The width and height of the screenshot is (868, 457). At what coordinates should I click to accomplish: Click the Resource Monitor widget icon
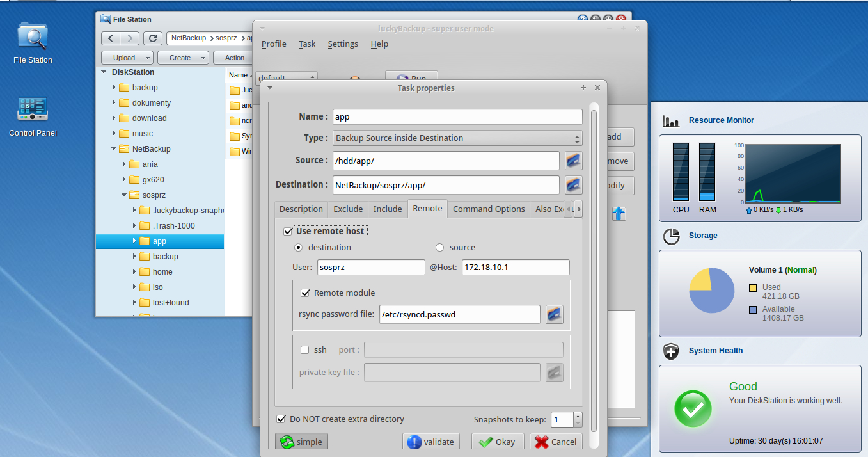tap(671, 120)
